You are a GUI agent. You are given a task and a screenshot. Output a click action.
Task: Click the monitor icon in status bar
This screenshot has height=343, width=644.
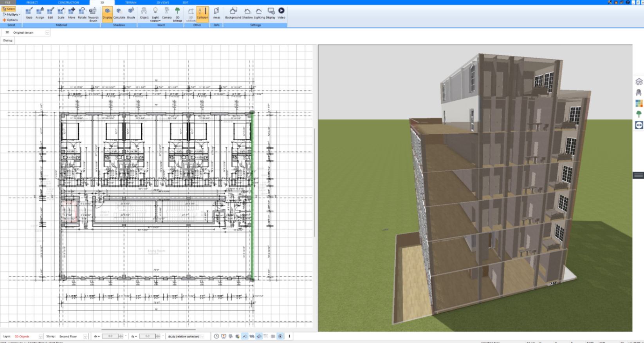[224, 336]
